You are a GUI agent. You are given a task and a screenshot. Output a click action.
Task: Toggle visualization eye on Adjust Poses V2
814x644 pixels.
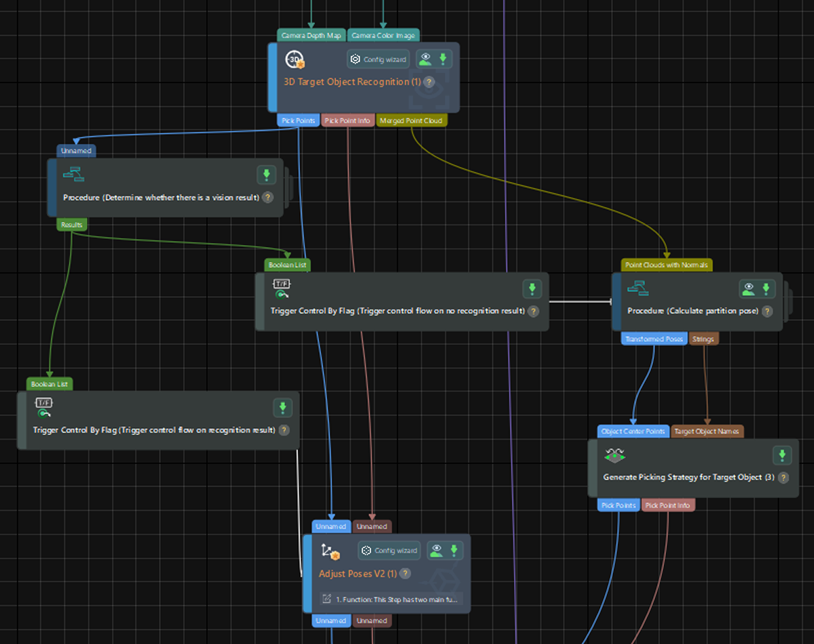[x=437, y=550]
